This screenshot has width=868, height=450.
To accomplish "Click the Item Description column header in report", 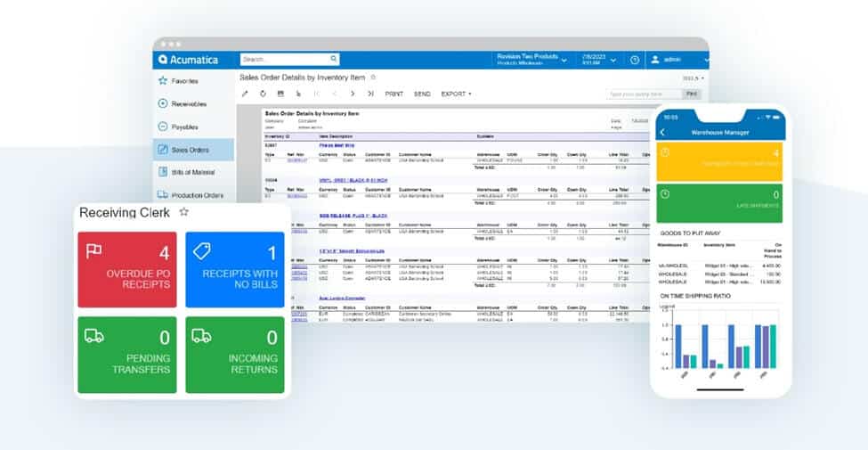I will 336,136.
